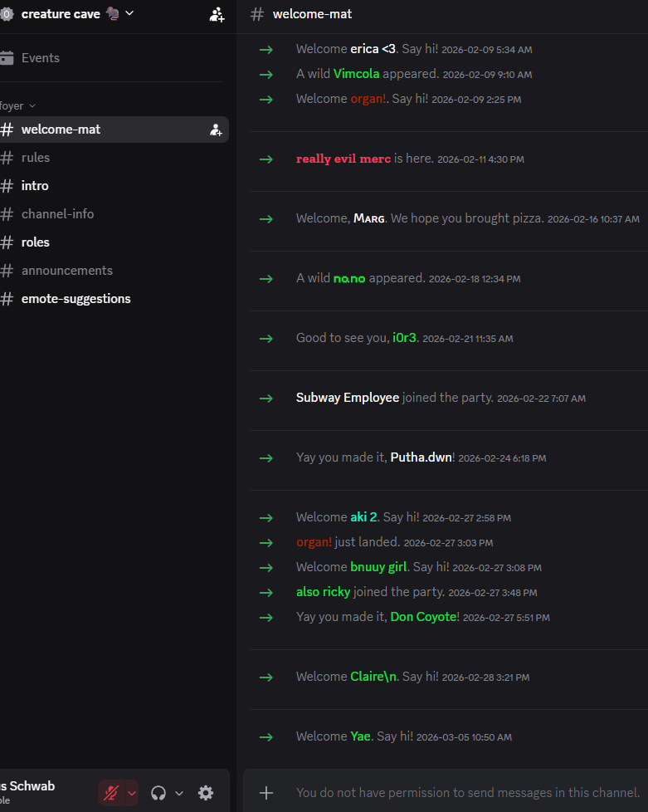The height and width of the screenshot is (812, 648).
Task: Click username Subway Employee
Action: (347, 398)
